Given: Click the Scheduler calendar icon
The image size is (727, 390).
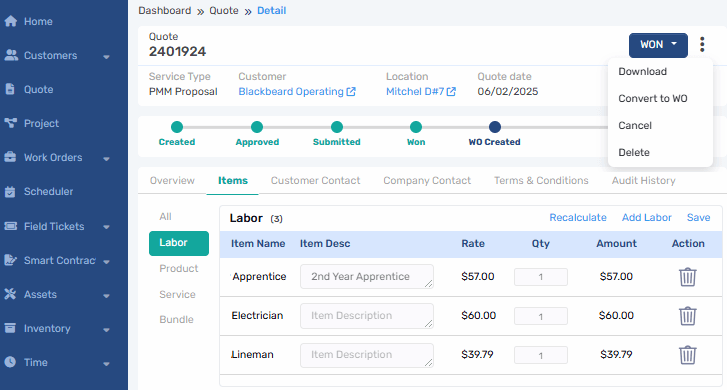Looking at the screenshot, I should [x=10, y=192].
